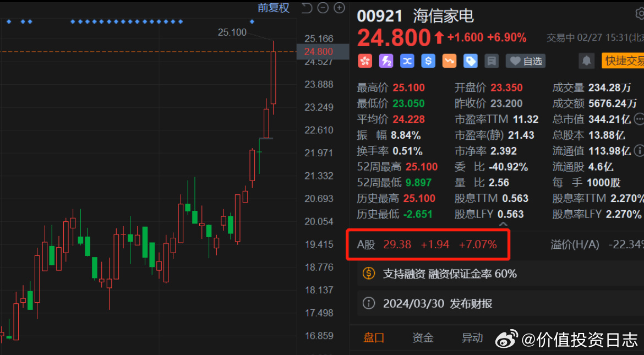Undo chart zoom with curved arrow icon
This screenshot has width=644, height=355.
click(307, 8)
